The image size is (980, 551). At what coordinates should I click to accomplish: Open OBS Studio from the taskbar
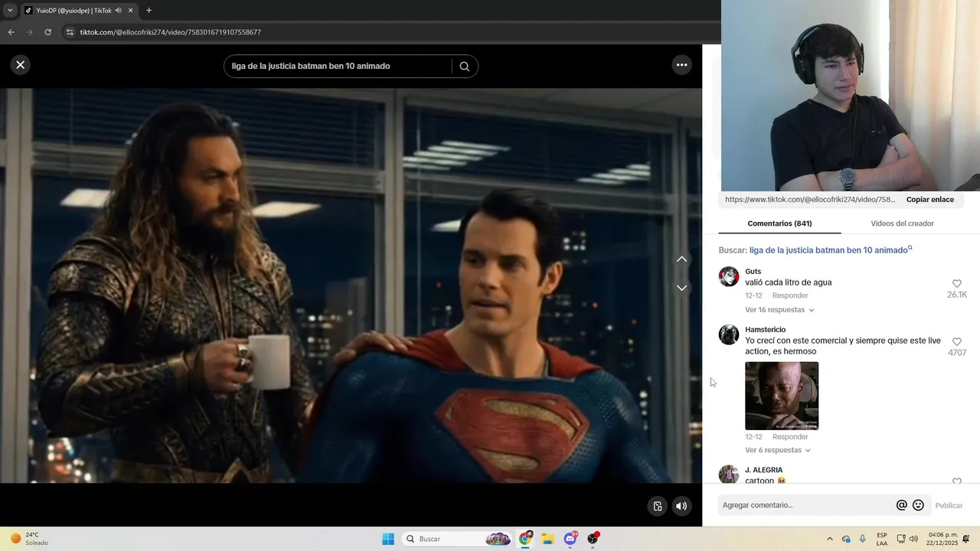[x=593, y=539]
